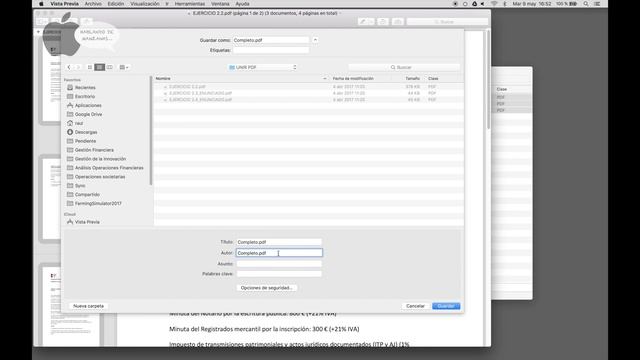Open Opciones de seguridad settings
Image resolution: width=640 pixels, height=360 pixels.
point(267,288)
